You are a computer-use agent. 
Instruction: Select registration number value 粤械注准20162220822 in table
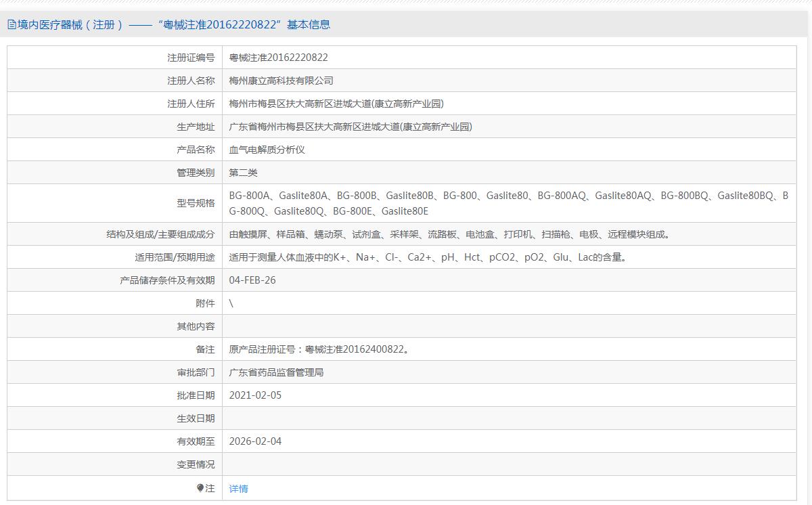click(278, 58)
